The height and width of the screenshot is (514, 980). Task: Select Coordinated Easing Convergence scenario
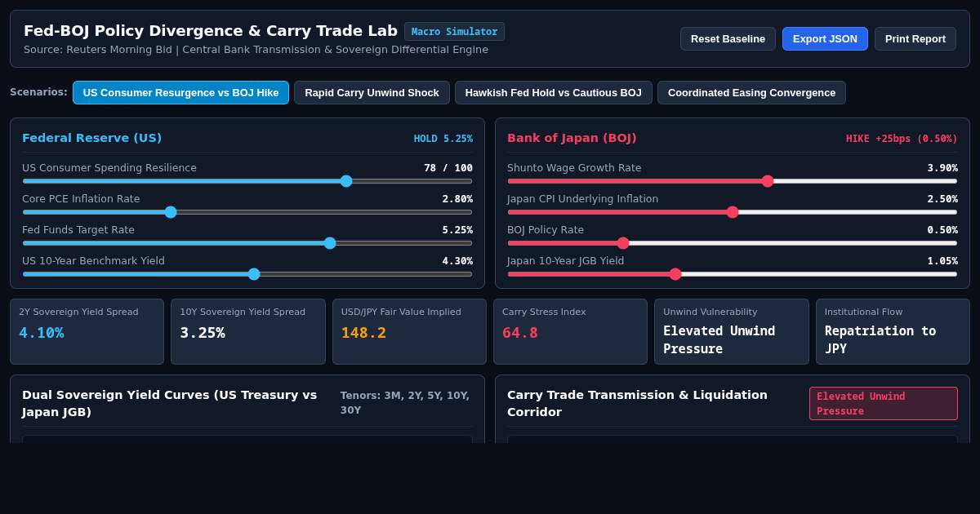click(x=751, y=92)
